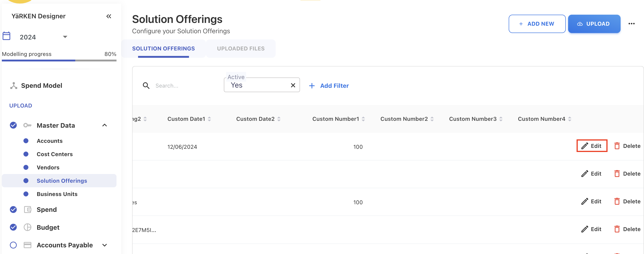Sort by Custom Date1 column arrows
The image size is (644, 254).
tap(209, 119)
